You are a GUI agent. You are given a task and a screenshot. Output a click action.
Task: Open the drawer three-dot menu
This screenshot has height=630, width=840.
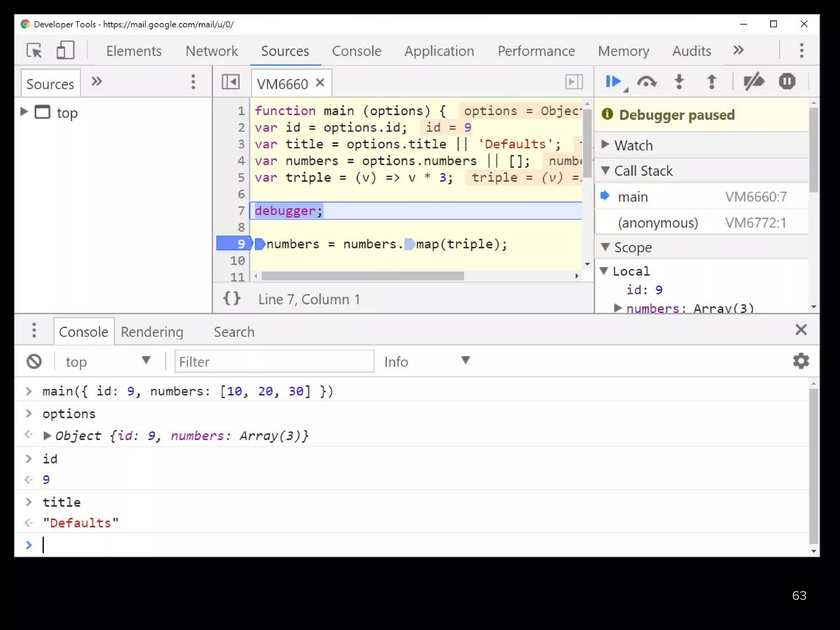(x=34, y=330)
